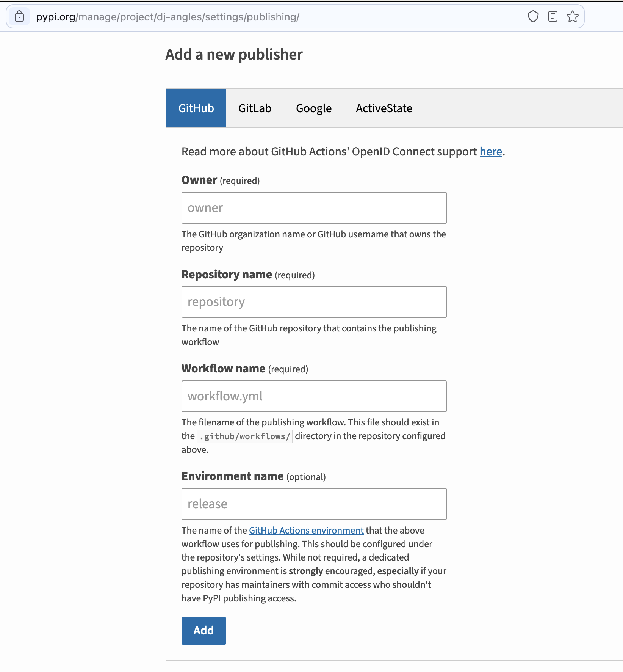The height and width of the screenshot is (672, 623).
Task: Toggle reader view icon in address bar
Action: coord(553,17)
